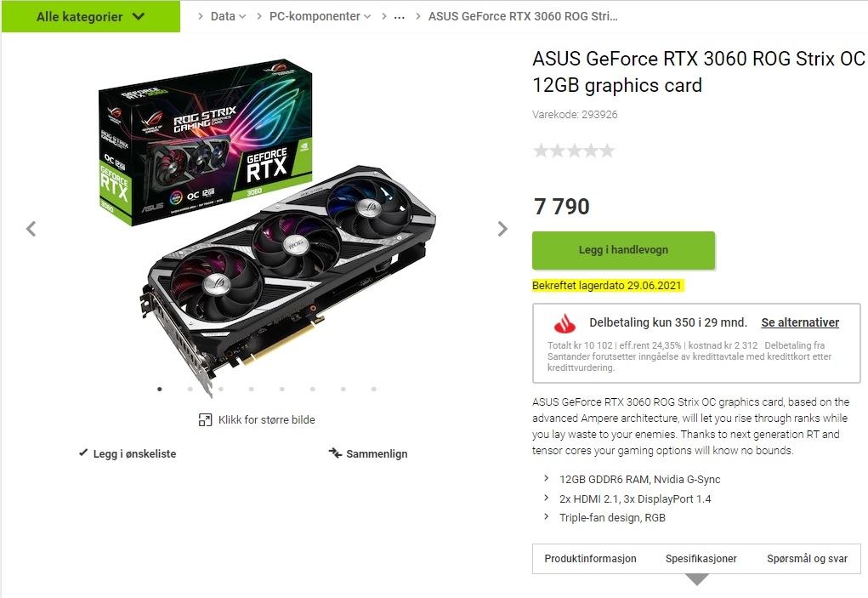This screenshot has width=868, height=598.
Task: Open the Produktinformasjon tab
Action: click(590, 559)
